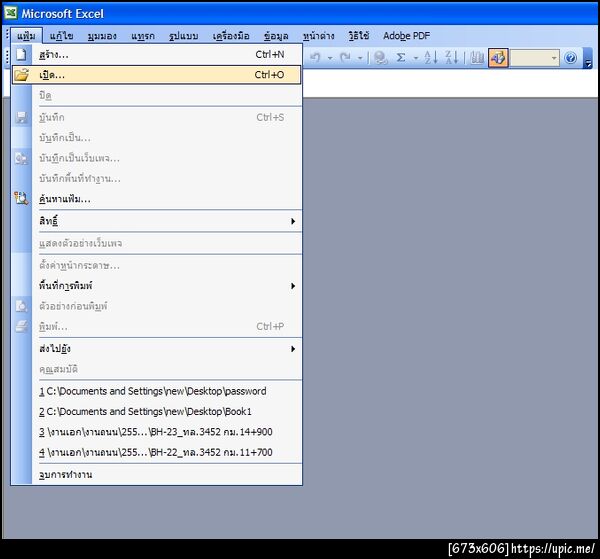Open the Redo history dropdown arrow
Viewport: 600px width, 559px height.
[x=360, y=58]
